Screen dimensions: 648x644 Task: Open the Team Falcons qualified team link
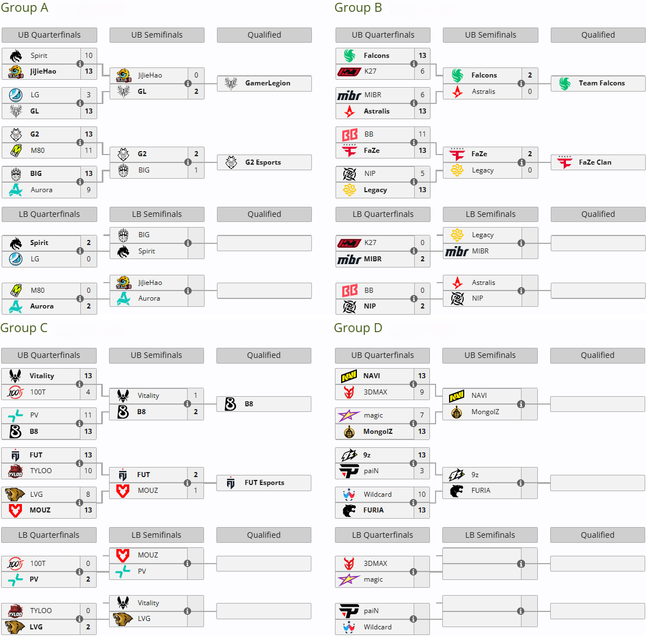click(601, 83)
